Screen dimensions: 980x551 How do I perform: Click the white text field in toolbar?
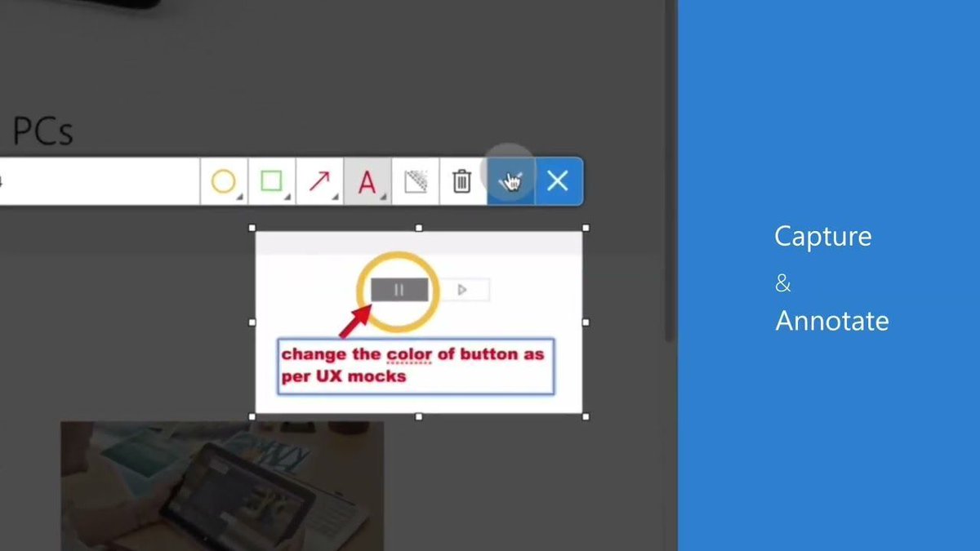[100, 181]
